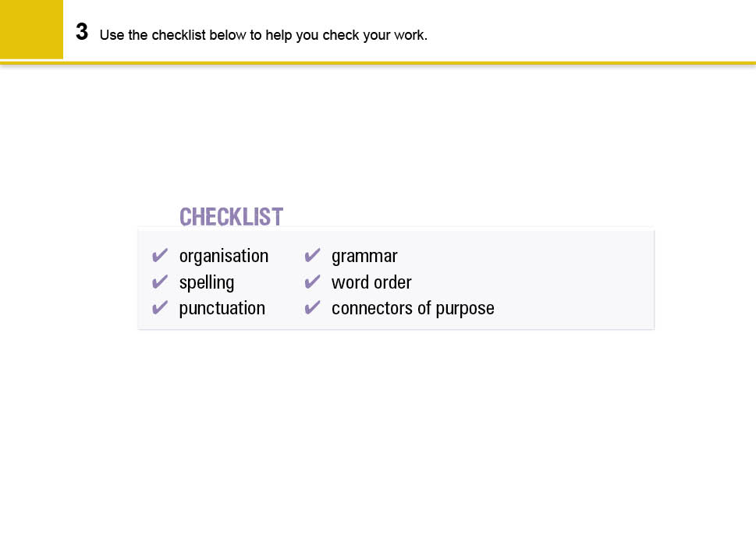Select the 'grammar' checklist label
Image resolution: width=756 pixels, height=539 pixels.
click(364, 256)
